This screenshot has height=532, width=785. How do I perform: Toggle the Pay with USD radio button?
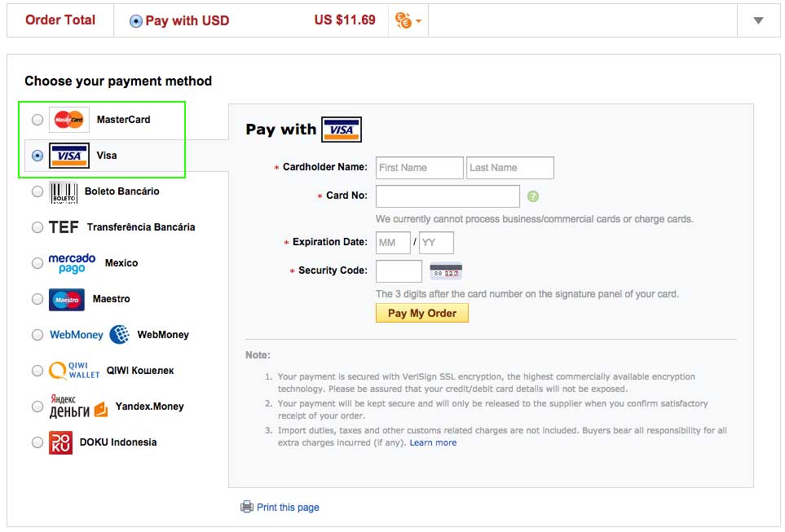[x=136, y=21]
